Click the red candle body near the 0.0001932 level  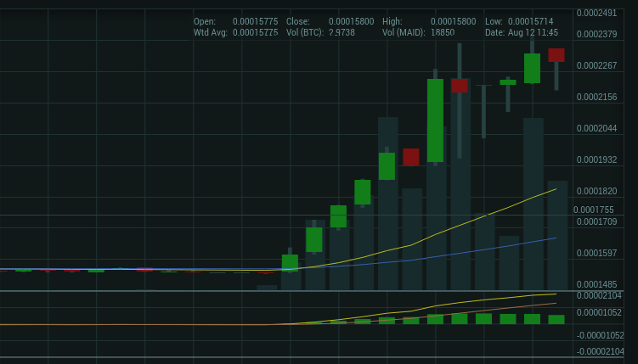[411, 157]
